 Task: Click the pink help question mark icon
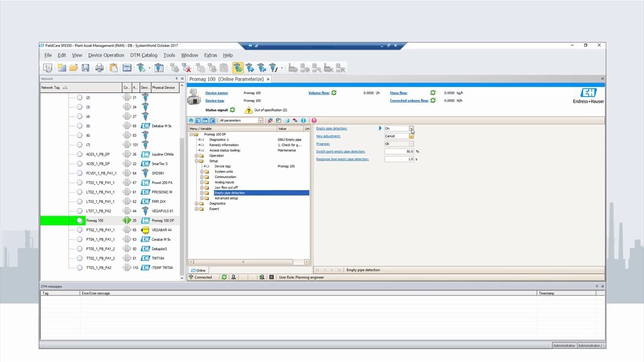(314, 121)
